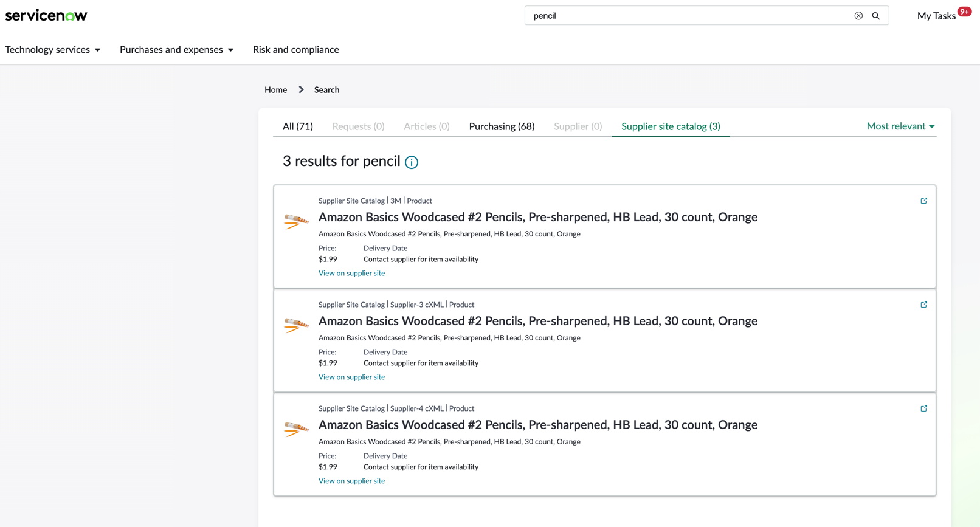This screenshot has width=980, height=527.
Task: Click pencil thumbnail of 3M result
Action: click(x=296, y=221)
